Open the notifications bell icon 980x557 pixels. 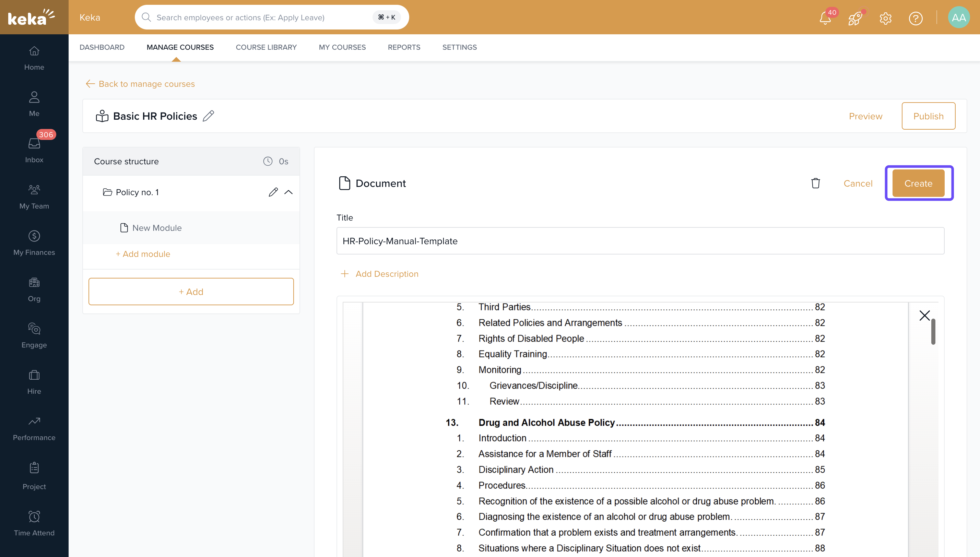click(825, 18)
